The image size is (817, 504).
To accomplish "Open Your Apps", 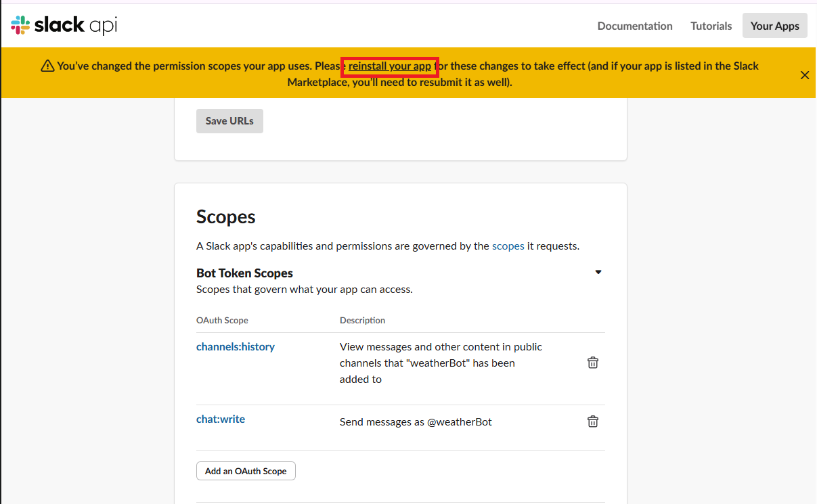I will point(775,26).
